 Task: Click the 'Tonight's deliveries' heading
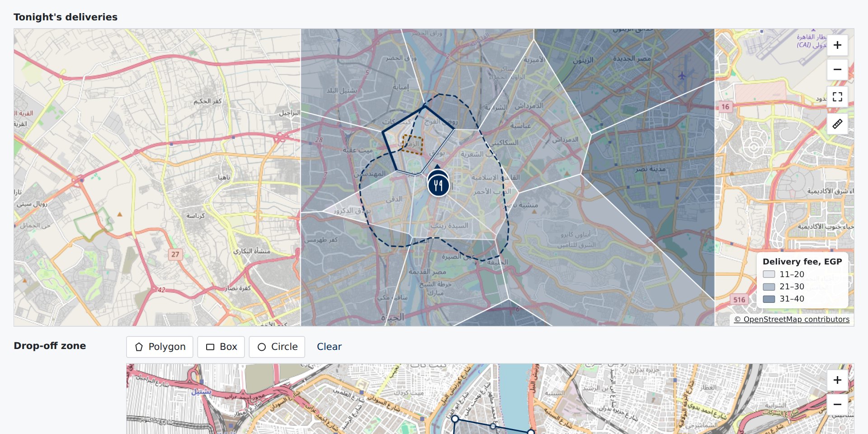(66, 17)
